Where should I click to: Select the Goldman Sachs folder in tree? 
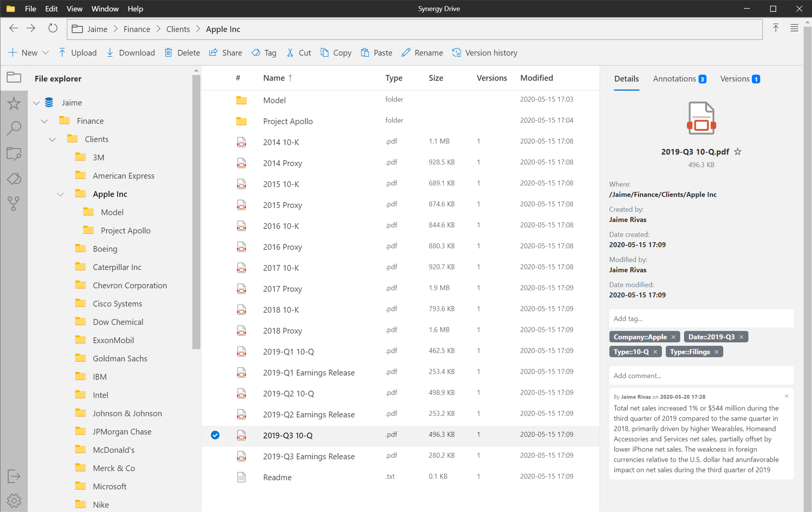pyautogui.click(x=120, y=359)
